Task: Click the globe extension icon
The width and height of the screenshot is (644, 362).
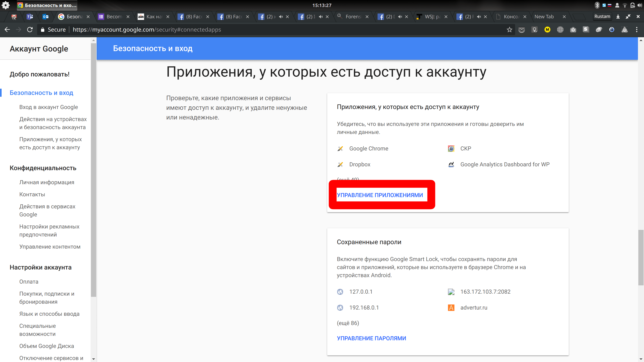Action: click(x=560, y=30)
